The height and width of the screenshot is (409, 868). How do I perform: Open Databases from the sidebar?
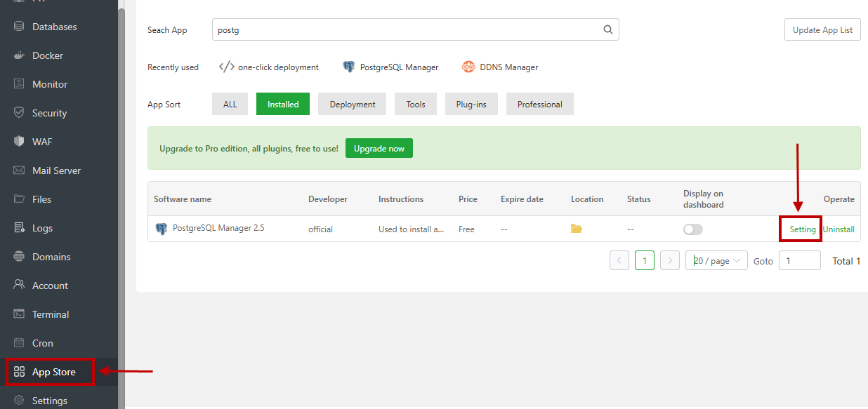coord(54,27)
